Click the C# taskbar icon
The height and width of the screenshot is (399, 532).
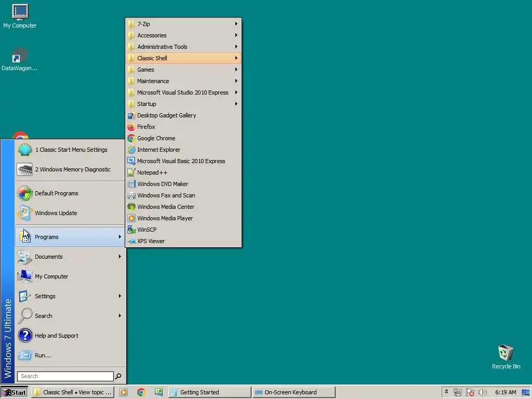(158, 392)
